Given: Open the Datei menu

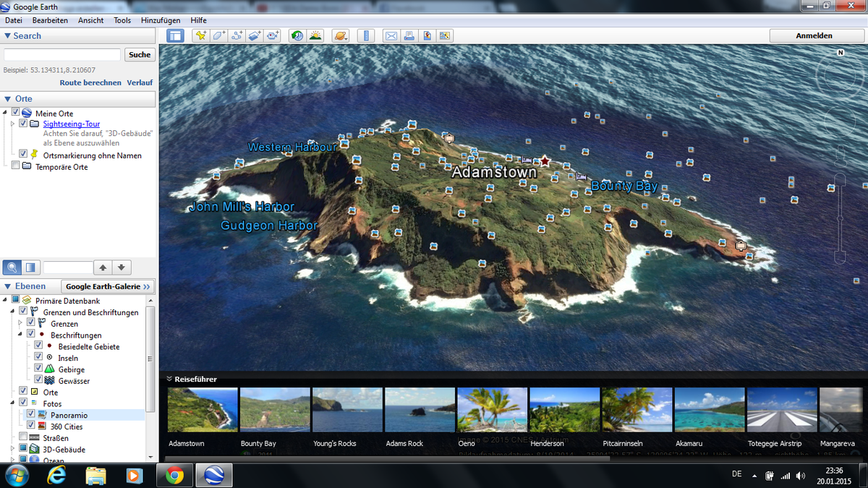Looking at the screenshot, I should pyautogui.click(x=14, y=20).
